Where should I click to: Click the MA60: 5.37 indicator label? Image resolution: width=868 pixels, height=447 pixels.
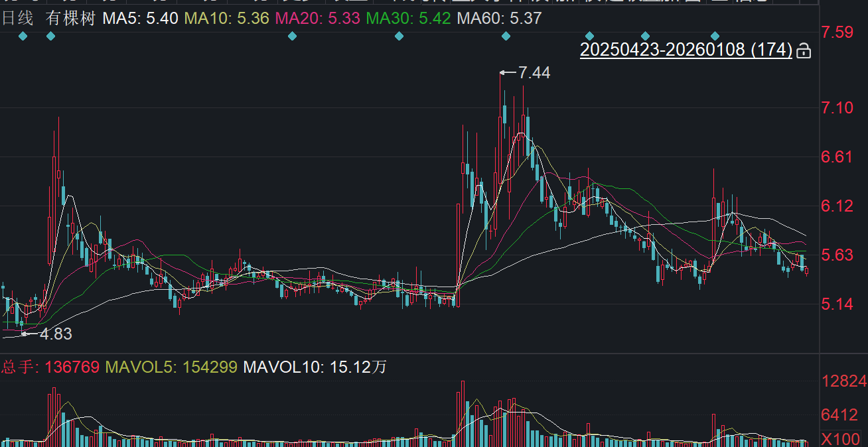coord(500,18)
